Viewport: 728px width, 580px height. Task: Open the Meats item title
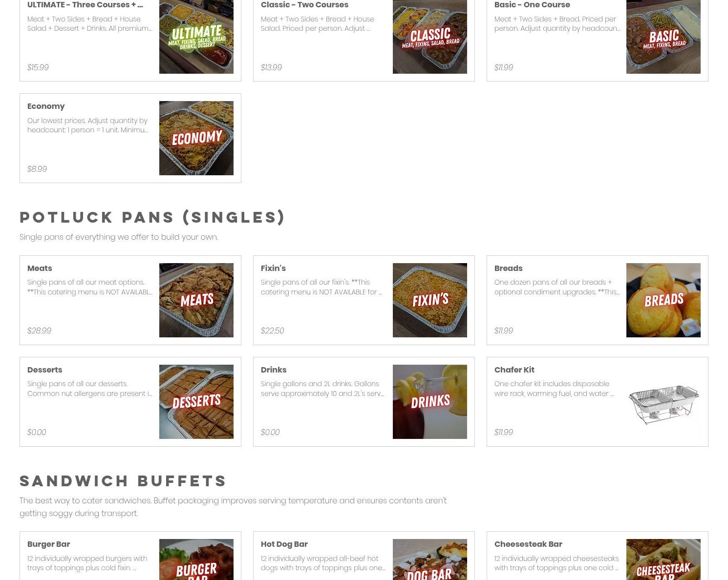(x=40, y=268)
